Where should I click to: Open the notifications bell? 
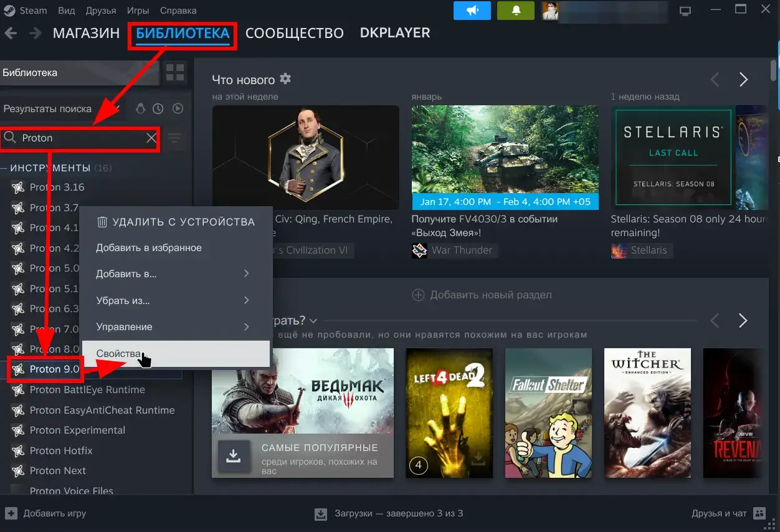point(516,11)
